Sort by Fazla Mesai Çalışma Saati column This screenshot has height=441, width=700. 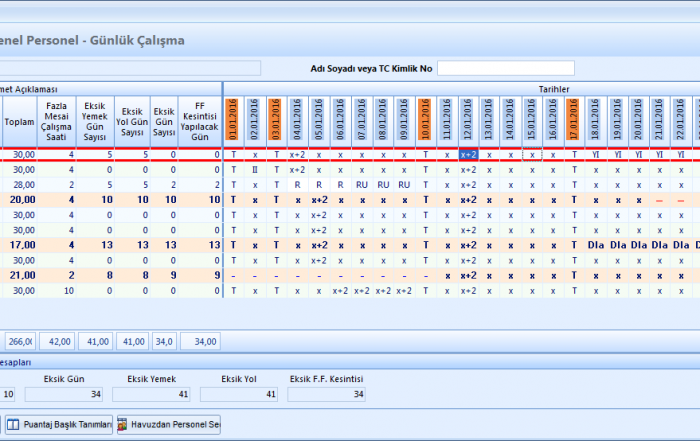(x=57, y=121)
